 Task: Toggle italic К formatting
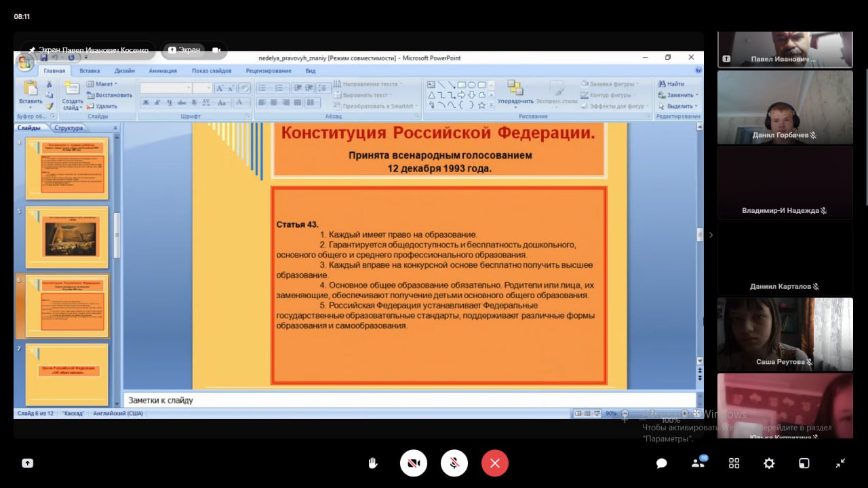pyautogui.click(x=157, y=102)
